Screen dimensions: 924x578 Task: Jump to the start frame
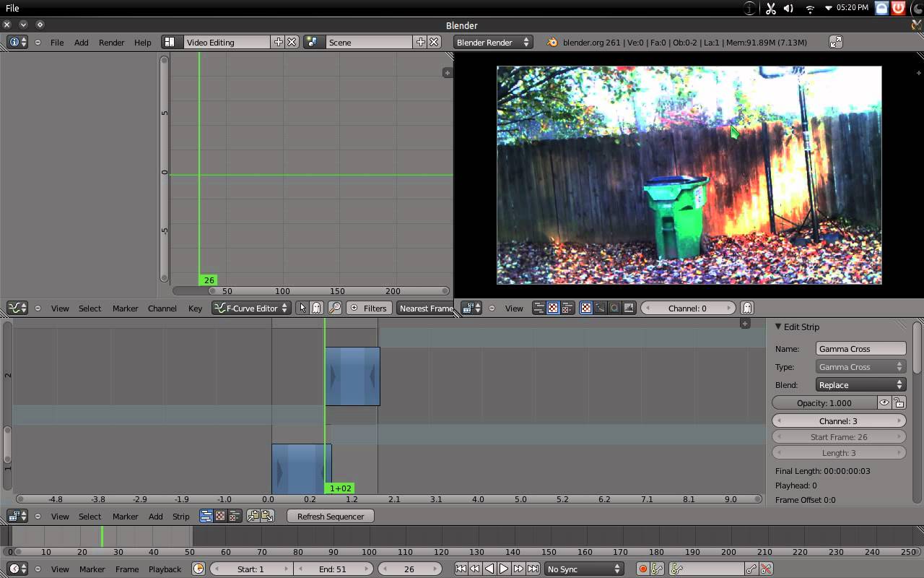point(461,569)
